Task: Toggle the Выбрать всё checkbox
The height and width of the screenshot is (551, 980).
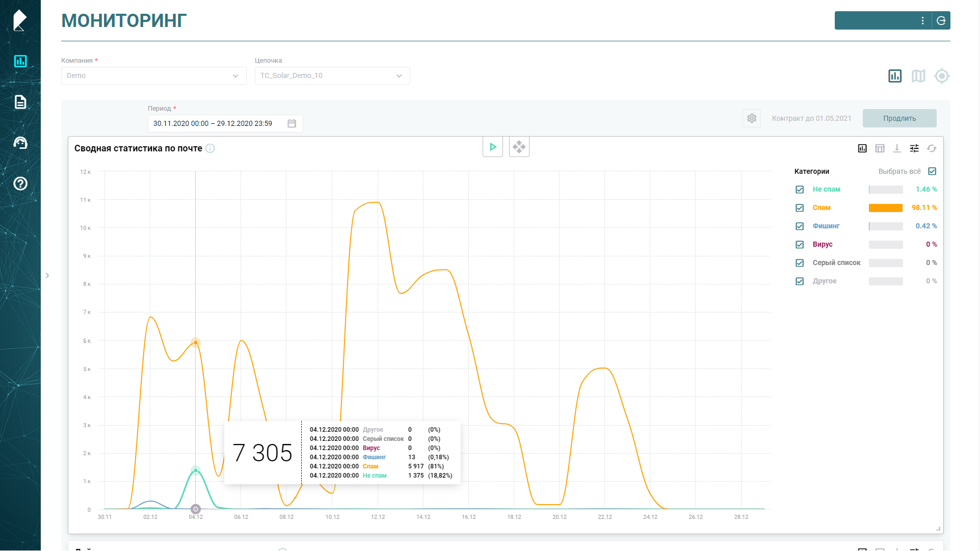Action: point(932,171)
